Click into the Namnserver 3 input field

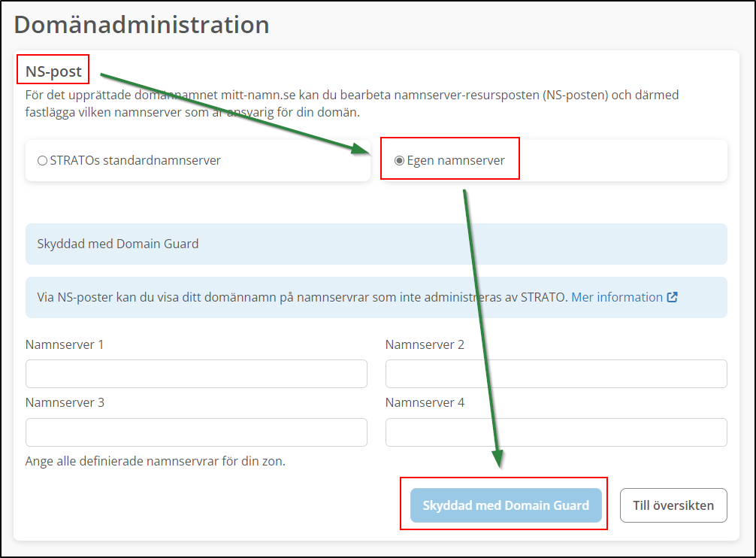point(196,432)
